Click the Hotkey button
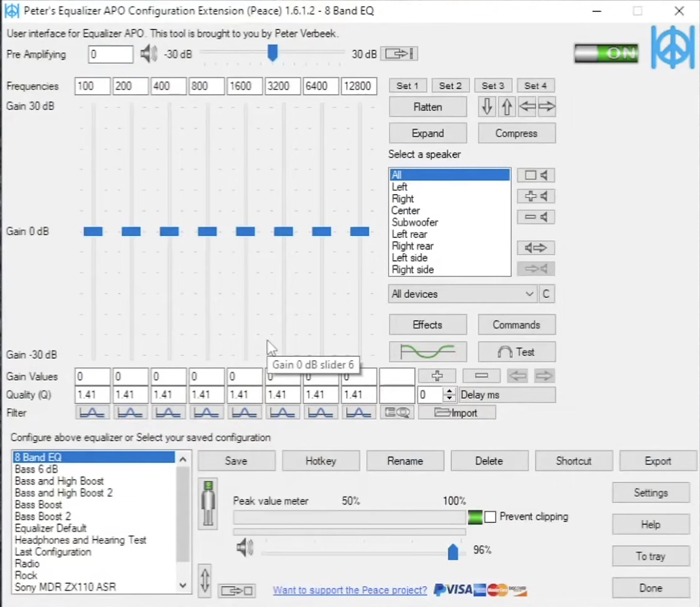The height and width of the screenshot is (607, 700). click(321, 461)
